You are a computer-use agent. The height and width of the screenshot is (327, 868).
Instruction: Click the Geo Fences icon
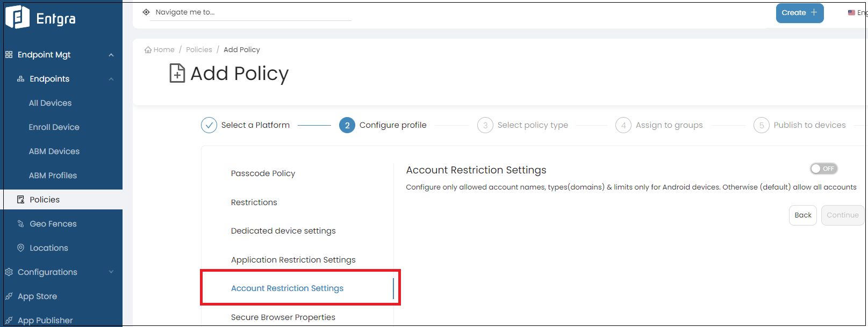coord(21,224)
